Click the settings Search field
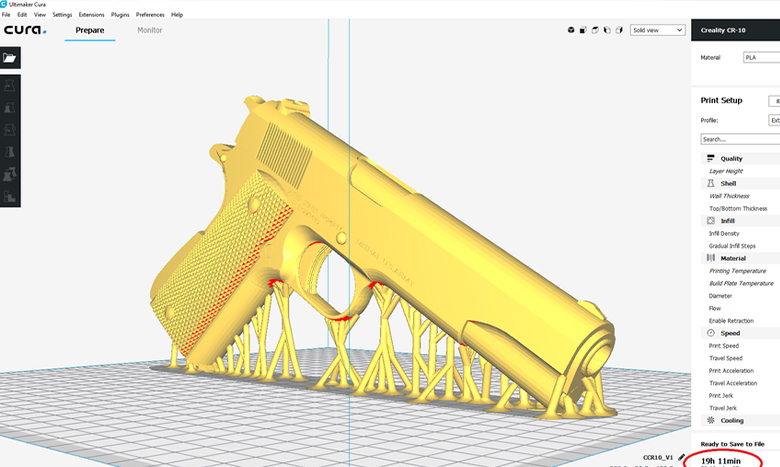This screenshot has width=780, height=467. tap(740, 139)
